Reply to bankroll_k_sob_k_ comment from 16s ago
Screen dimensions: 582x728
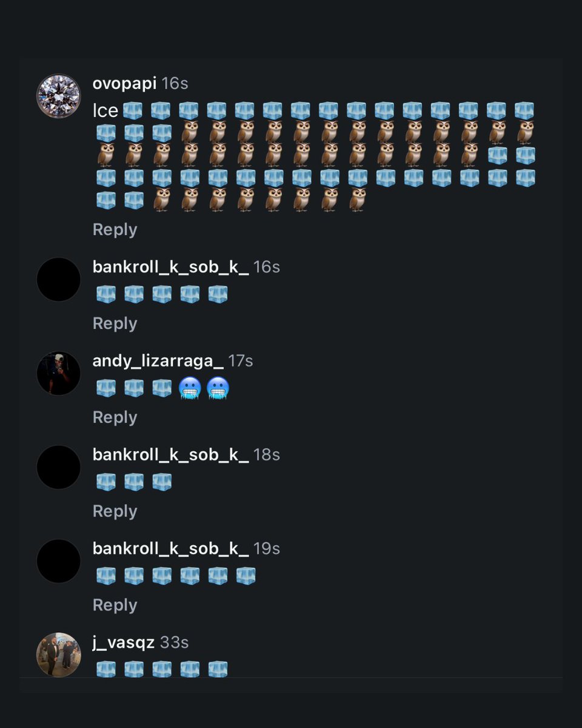click(115, 323)
